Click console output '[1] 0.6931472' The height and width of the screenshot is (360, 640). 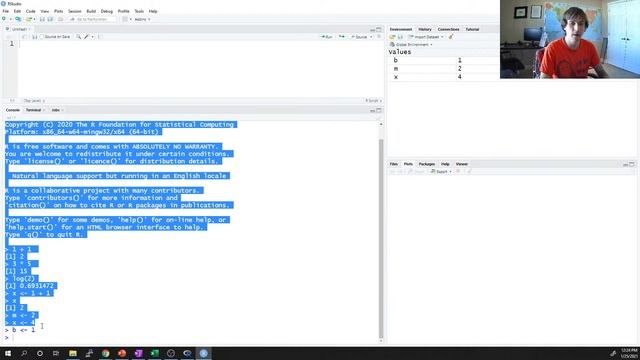point(29,286)
